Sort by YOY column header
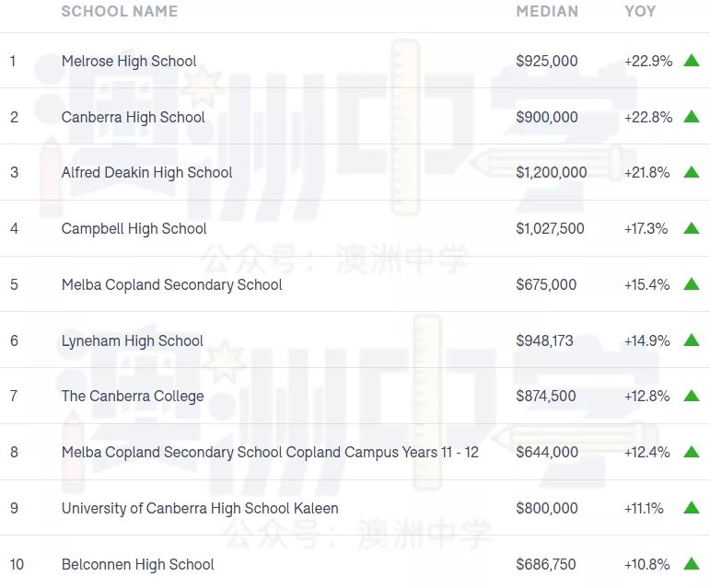 point(640,11)
